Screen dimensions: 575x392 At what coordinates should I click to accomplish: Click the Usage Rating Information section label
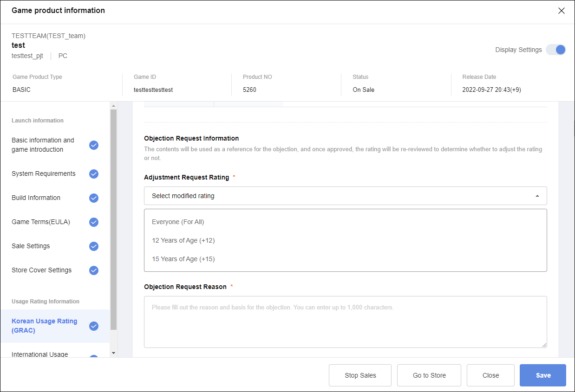pyautogui.click(x=46, y=301)
